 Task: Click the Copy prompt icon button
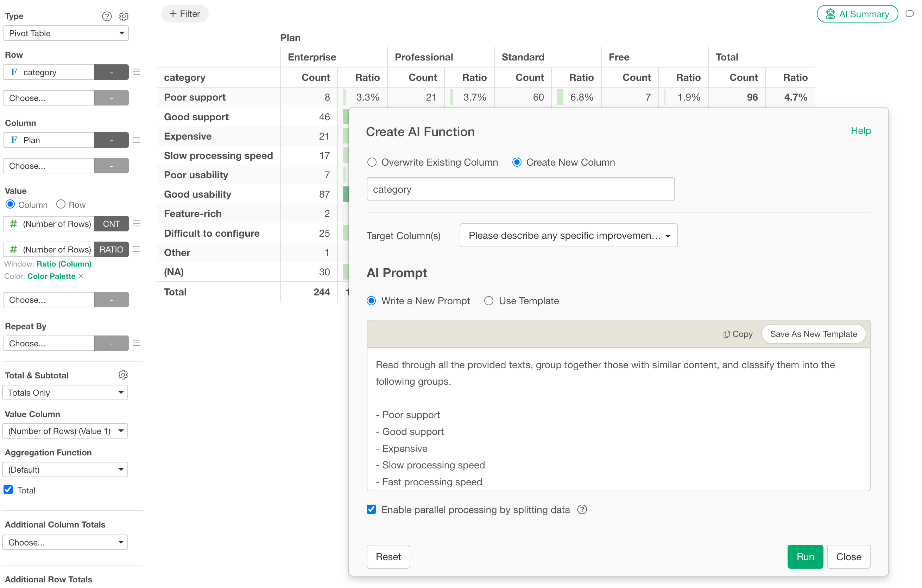coord(738,334)
